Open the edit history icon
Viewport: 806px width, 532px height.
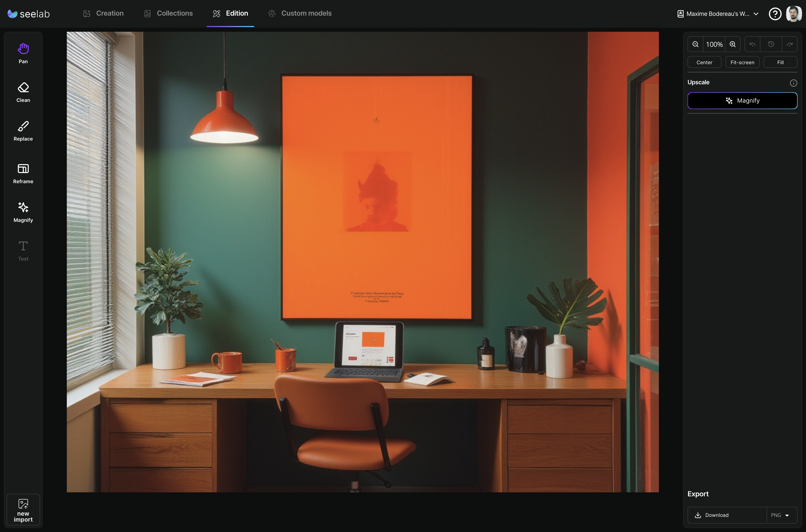771,44
